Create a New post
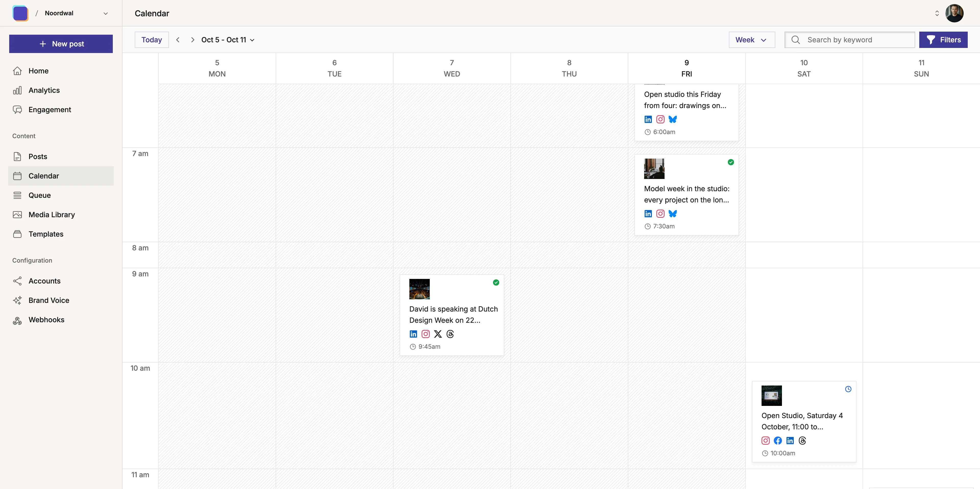980x489 pixels. pyautogui.click(x=61, y=44)
